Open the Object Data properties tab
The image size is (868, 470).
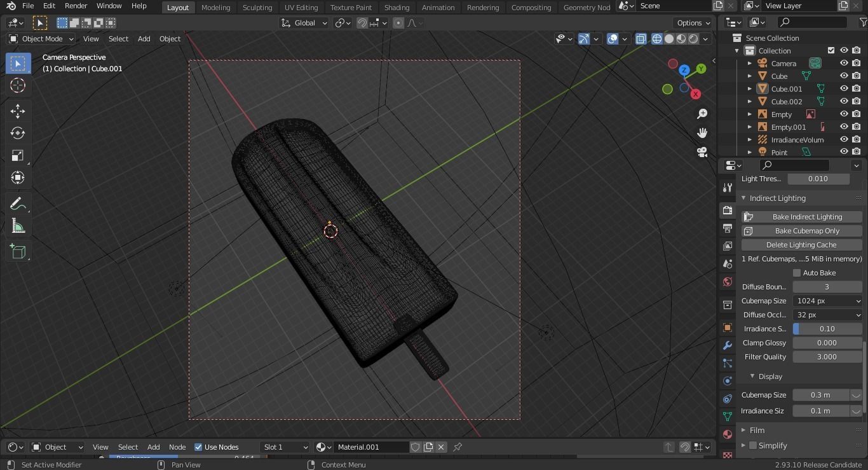pyautogui.click(x=728, y=417)
